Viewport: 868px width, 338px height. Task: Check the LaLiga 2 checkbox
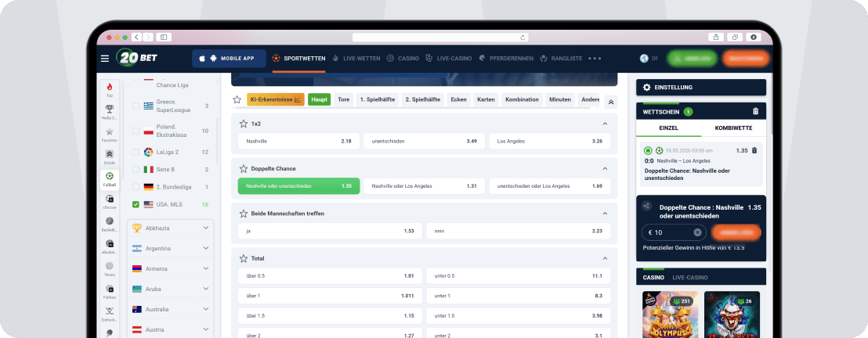[136, 152]
